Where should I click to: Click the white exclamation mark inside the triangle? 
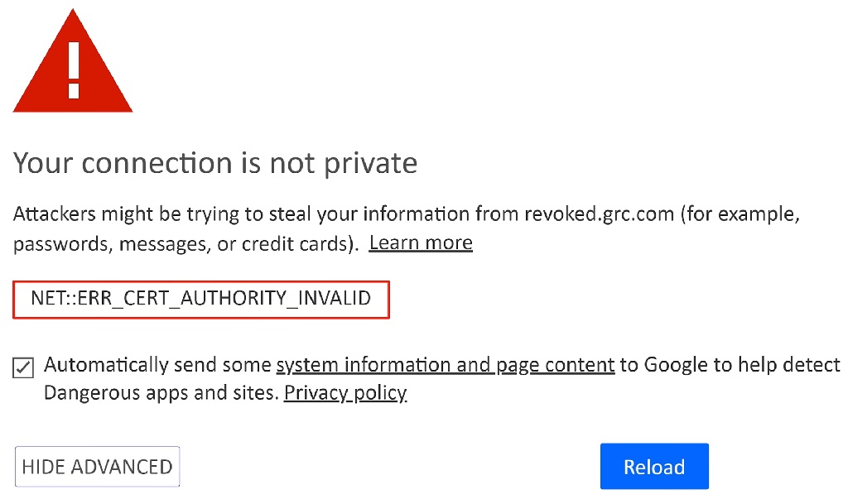pos(74,70)
